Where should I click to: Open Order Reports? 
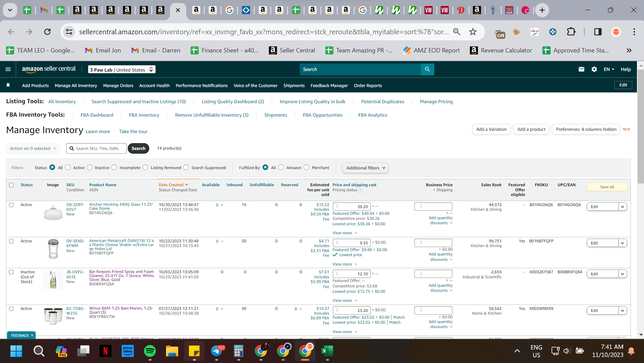(x=368, y=85)
